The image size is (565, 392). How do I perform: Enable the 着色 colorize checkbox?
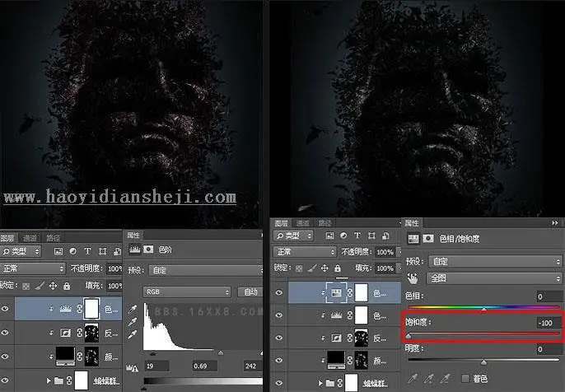pos(465,378)
